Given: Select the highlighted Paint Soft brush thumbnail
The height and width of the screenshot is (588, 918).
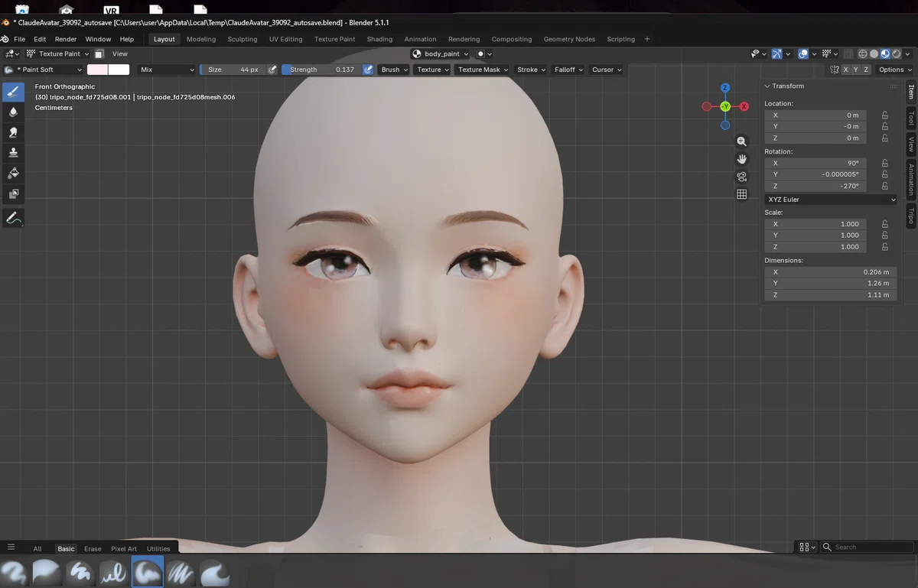Looking at the screenshot, I should (x=148, y=573).
